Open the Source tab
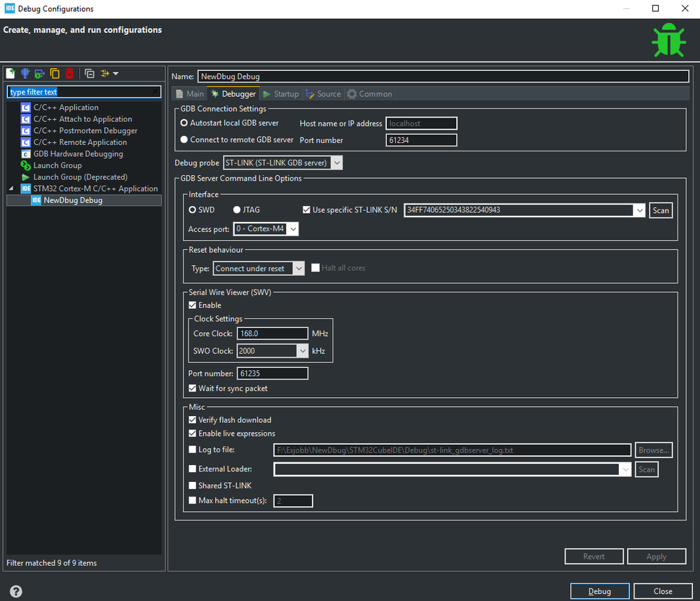The width and height of the screenshot is (700, 601). 323,94
